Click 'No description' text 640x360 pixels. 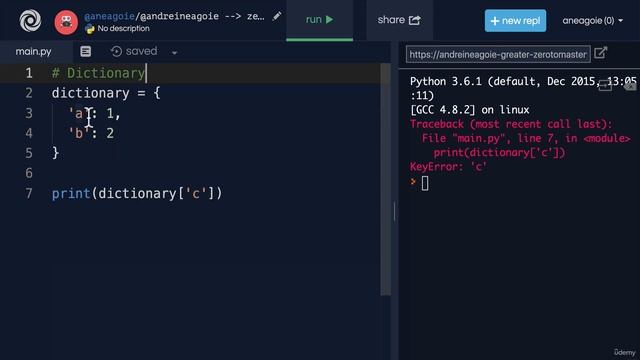point(123,29)
